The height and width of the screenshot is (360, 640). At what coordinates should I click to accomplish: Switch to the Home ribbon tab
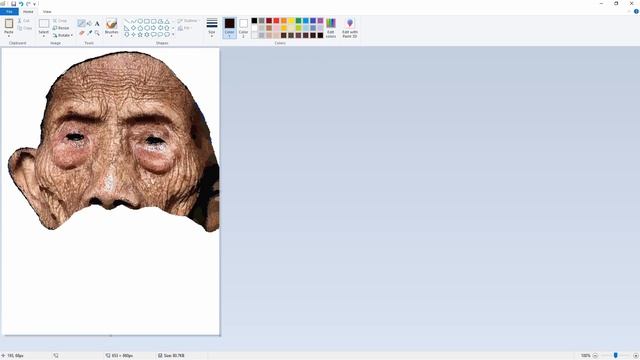tap(28, 11)
